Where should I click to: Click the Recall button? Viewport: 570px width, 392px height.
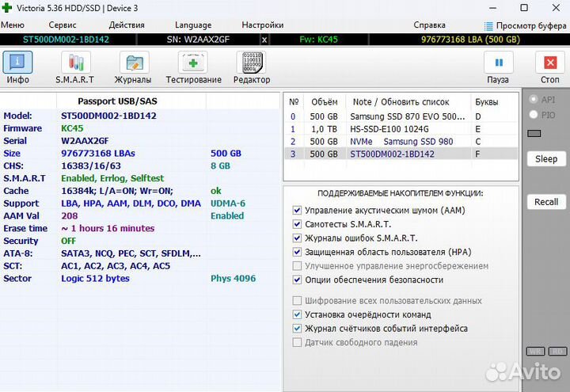click(546, 202)
